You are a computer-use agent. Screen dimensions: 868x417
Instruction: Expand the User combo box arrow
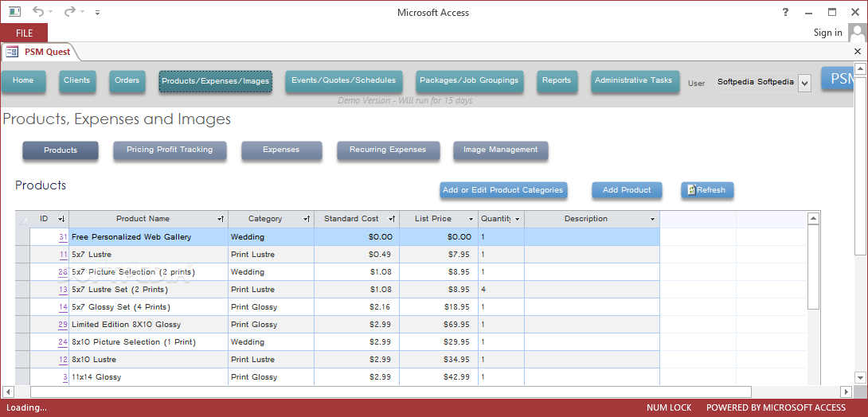coord(805,84)
